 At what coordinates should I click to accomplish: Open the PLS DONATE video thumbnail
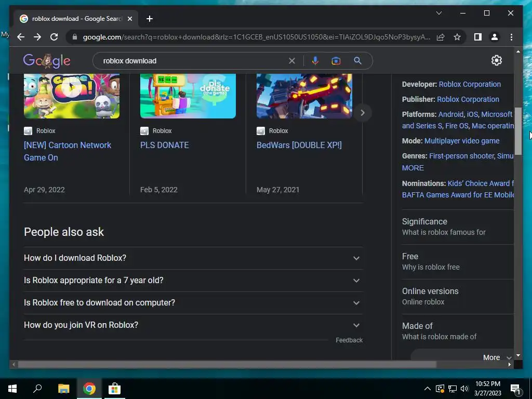click(188, 96)
